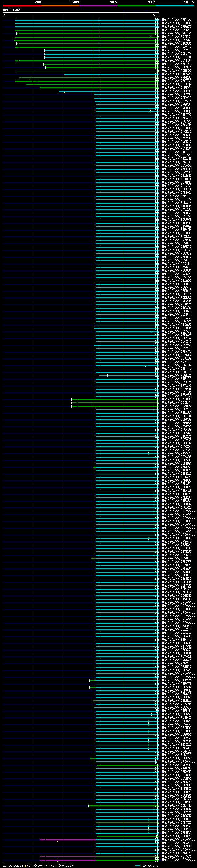
Task: Select hit label UniRef100_P35100
Action: coord(177,20)
